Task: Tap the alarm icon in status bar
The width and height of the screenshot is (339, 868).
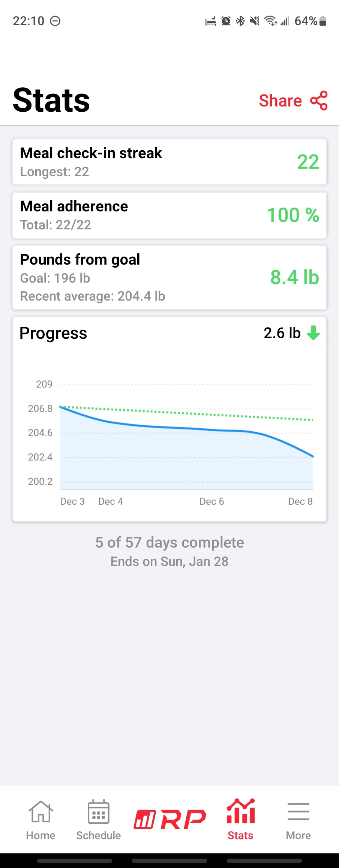Action: pyautogui.click(x=226, y=21)
